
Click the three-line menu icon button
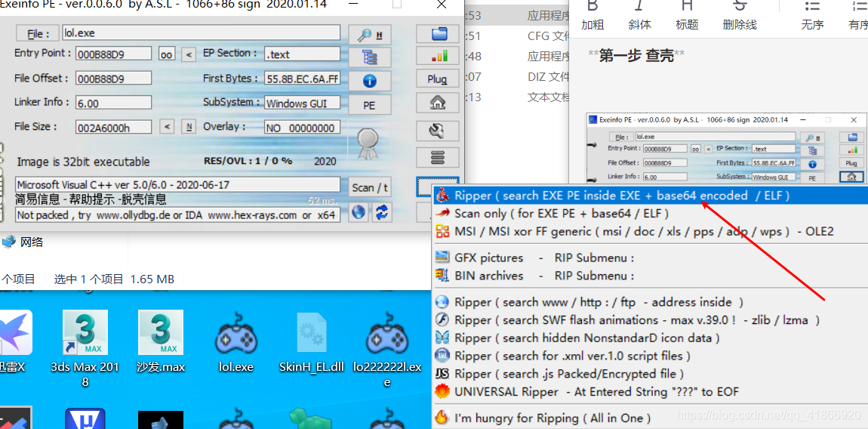(439, 158)
